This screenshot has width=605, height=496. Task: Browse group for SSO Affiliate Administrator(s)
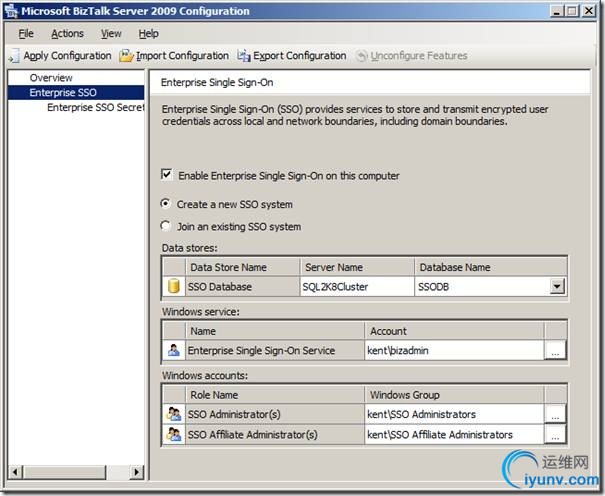pyautogui.click(x=555, y=435)
